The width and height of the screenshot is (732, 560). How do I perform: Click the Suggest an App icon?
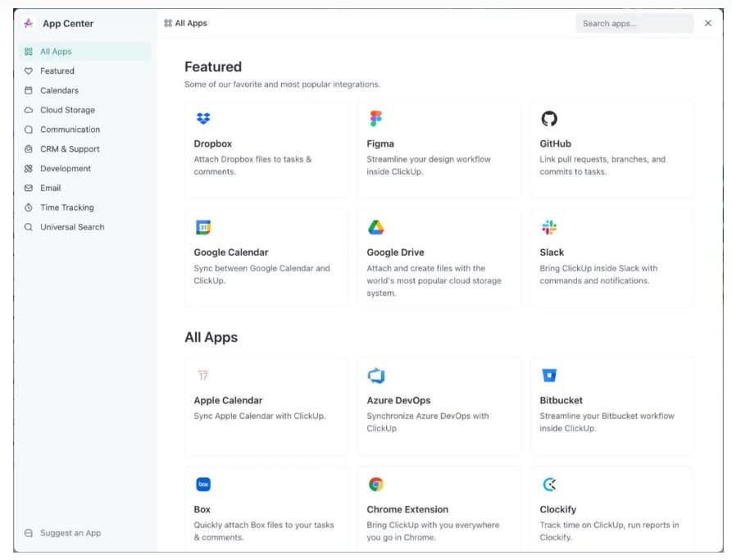[29, 534]
